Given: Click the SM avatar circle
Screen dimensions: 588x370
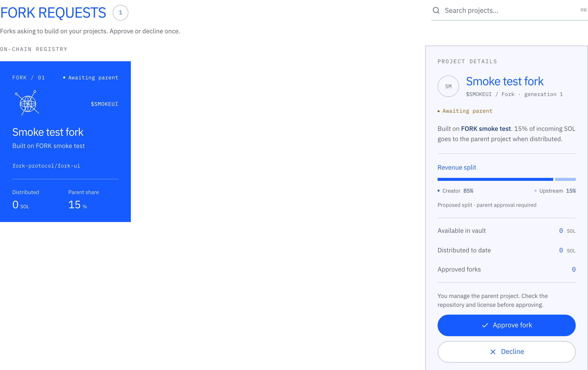Looking at the screenshot, I should pyautogui.click(x=448, y=86).
